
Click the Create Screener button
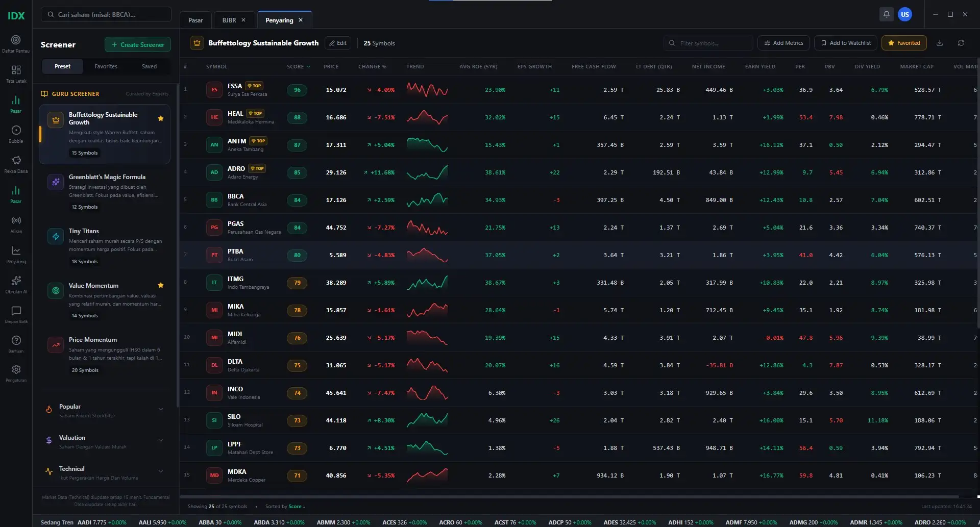click(x=138, y=44)
